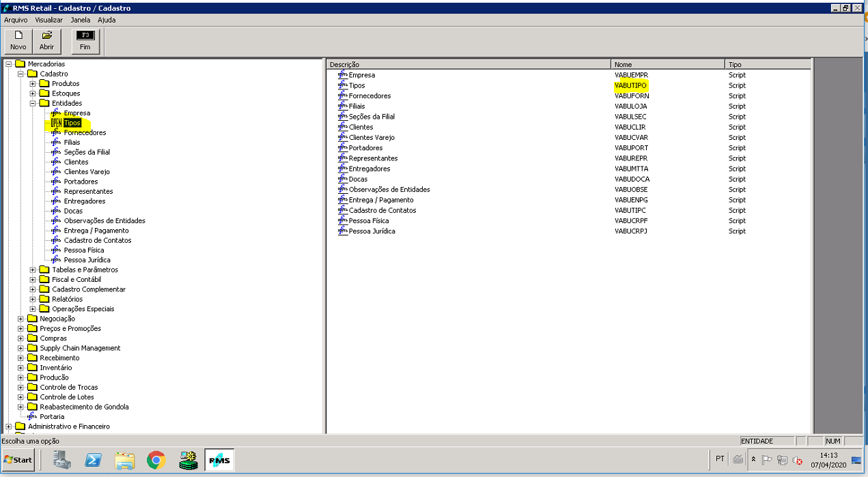Click Portadores script icon in tree

pos(56,182)
